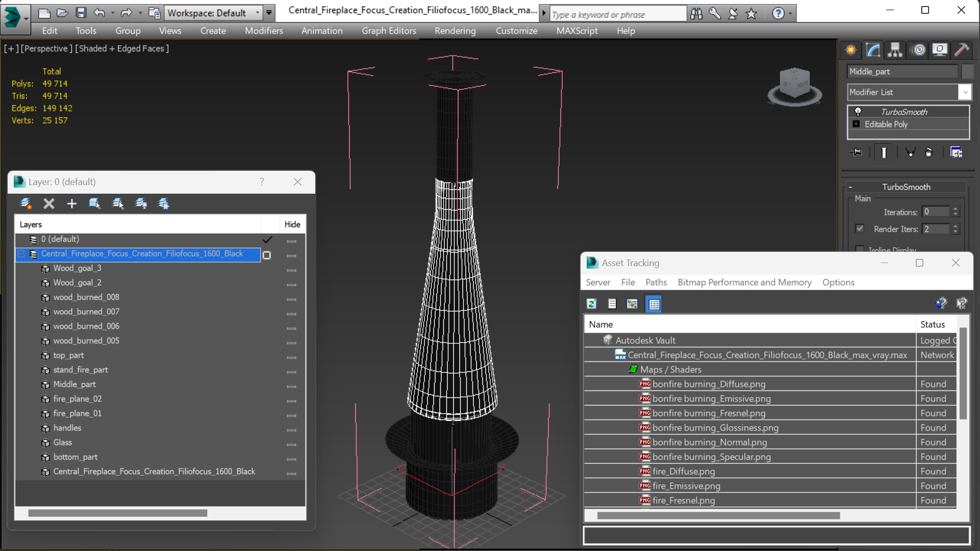Viewport: 980px width, 551px height.
Task: Open the Hierarchy command panel tab
Action: (895, 50)
